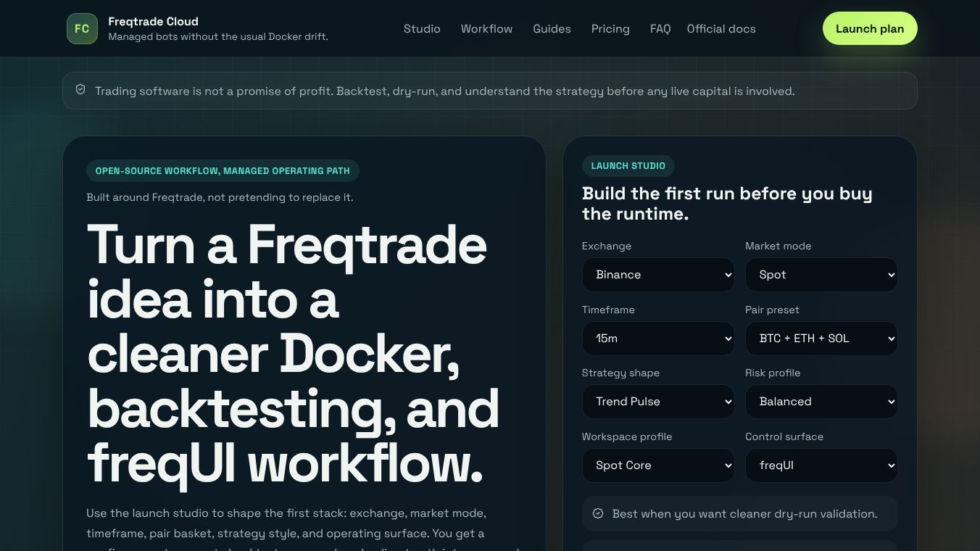Click the 'Workspace profile' field label
Viewport: 980px width, 551px height.
(x=627, y=436)
